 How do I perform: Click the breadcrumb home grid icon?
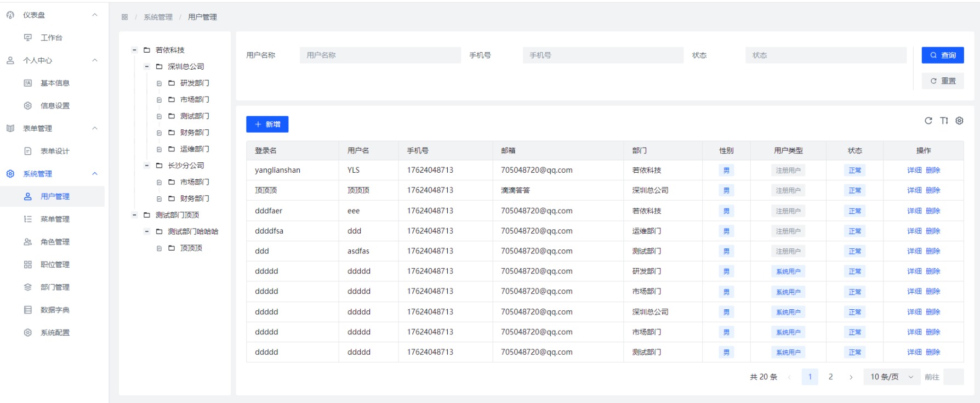[x=124, y=17]
